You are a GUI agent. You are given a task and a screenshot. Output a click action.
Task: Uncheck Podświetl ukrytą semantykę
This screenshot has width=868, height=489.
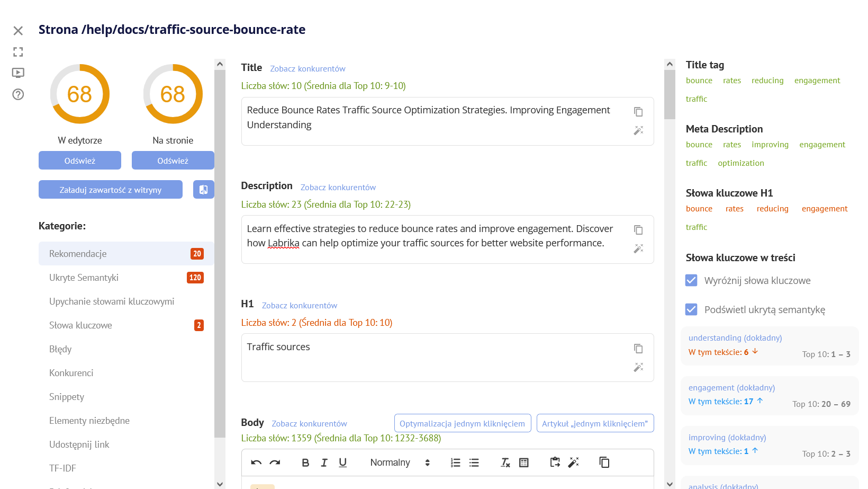tap(691, 309)
